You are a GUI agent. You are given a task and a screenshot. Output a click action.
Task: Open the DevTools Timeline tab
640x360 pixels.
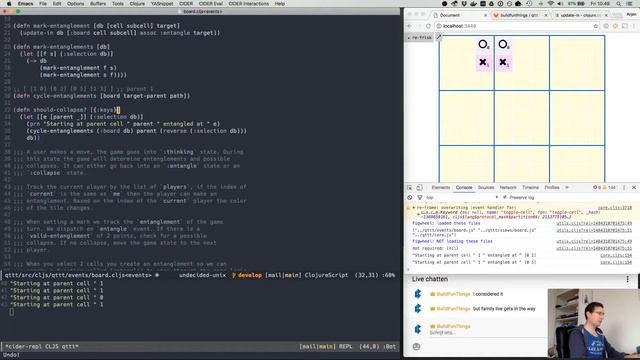tap(531, 188)
